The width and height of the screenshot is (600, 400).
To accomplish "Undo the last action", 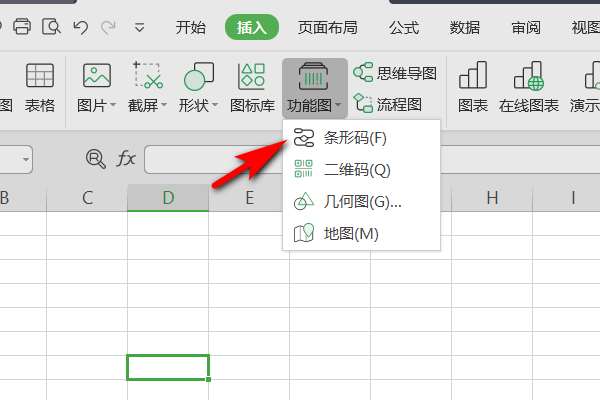I will click(81, 27).
